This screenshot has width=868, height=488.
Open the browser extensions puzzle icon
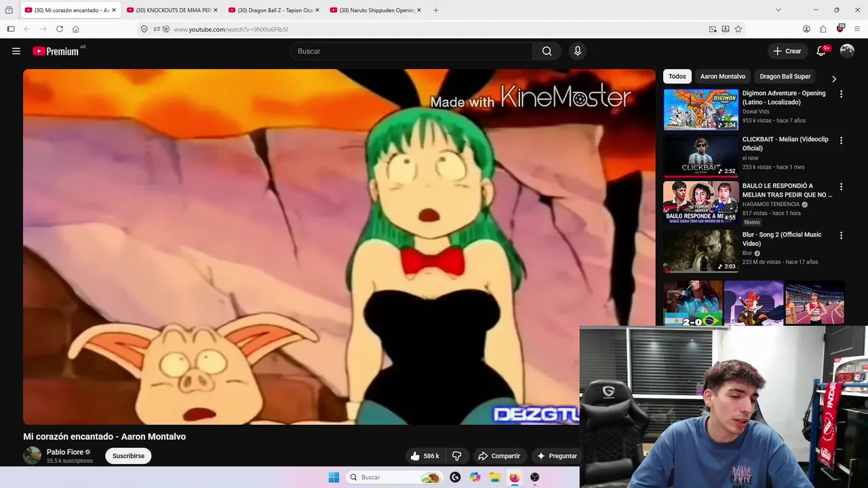click(823, 29)
